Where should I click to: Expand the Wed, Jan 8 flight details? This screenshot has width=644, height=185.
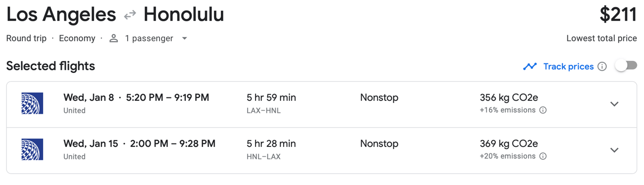click(614, 104)
